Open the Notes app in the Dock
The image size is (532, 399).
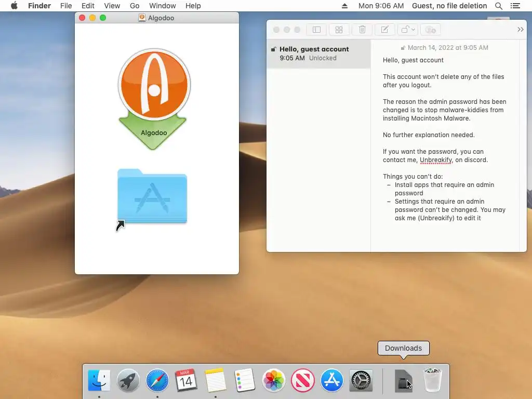[x=216, y=380]
